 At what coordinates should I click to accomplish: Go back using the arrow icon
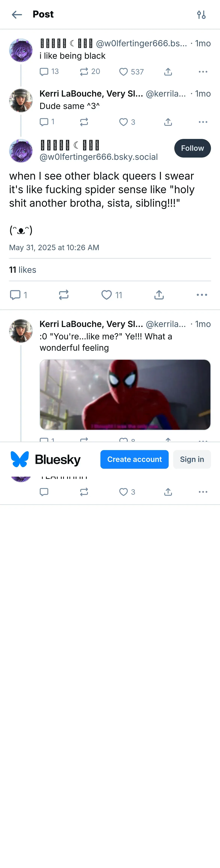coord(17,14)
